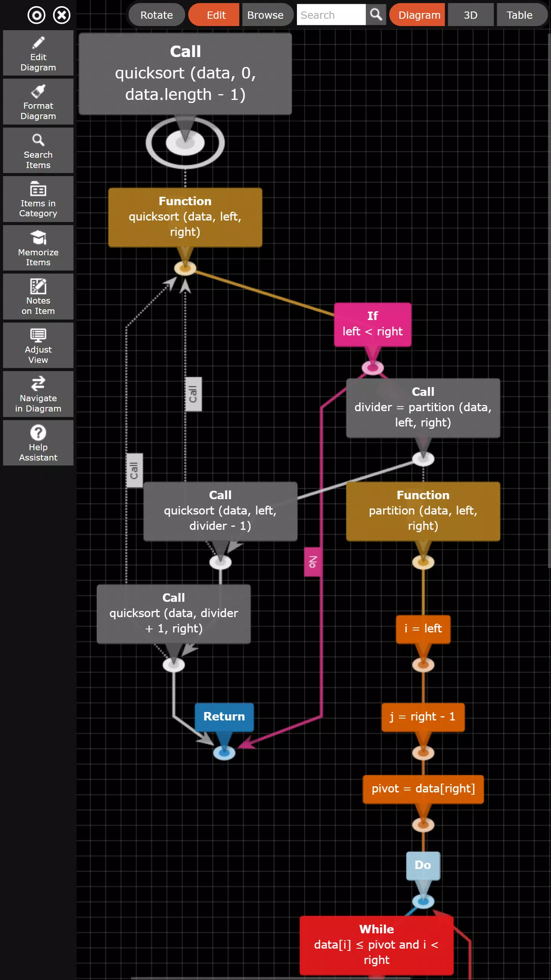Collapse the If left < right node connector
This screenshot has width=551, height=980.
pos(373,368)
